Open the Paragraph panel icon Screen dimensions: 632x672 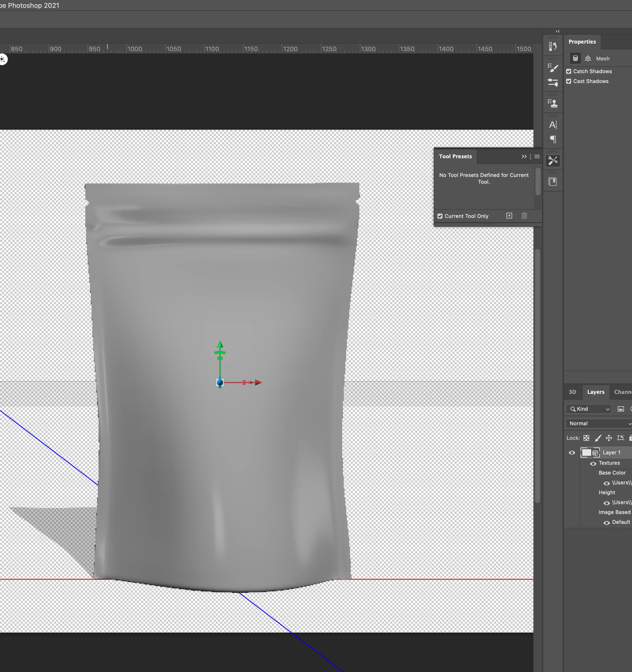point(553,139)
